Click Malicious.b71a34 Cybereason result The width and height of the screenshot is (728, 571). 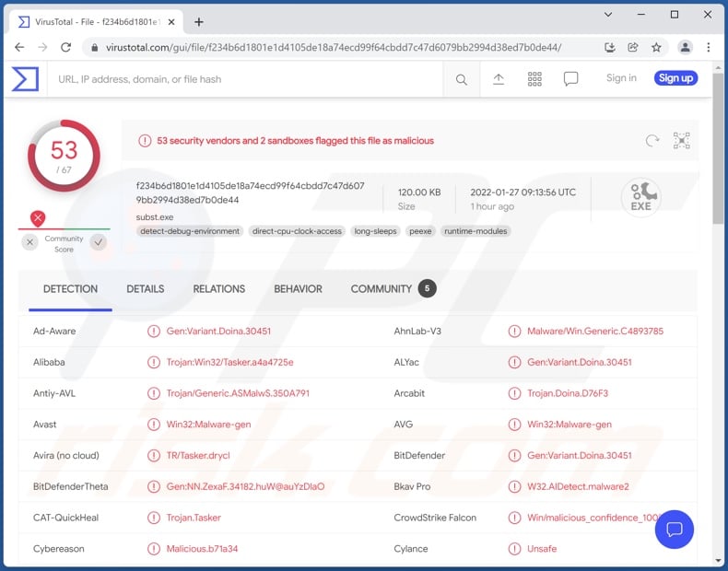pos(202,549)
